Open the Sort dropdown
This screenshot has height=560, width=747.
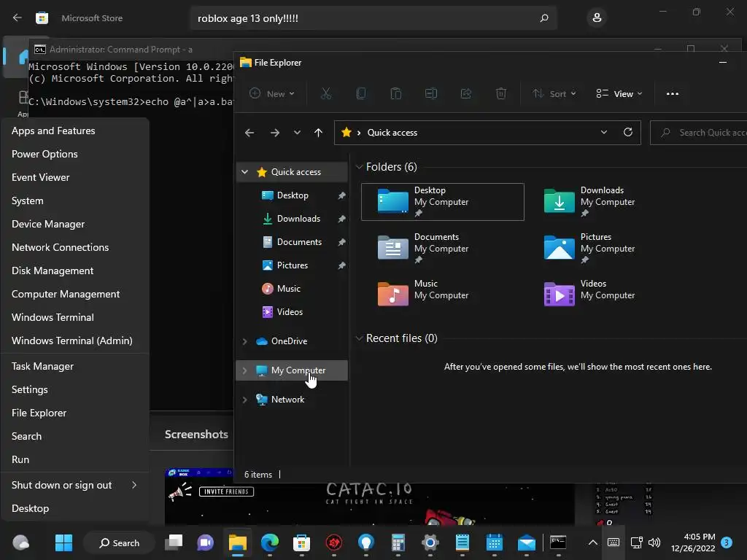pos(554,94)
